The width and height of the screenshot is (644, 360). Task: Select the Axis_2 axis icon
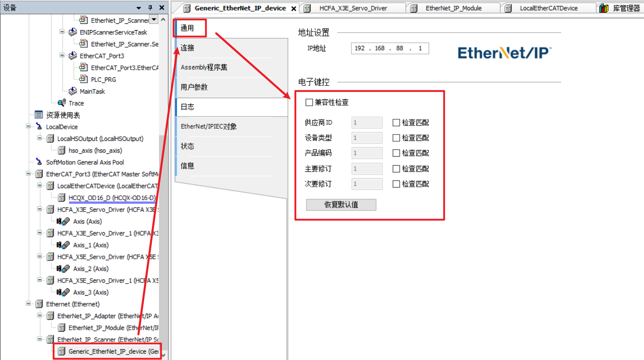tap(63, 269)
